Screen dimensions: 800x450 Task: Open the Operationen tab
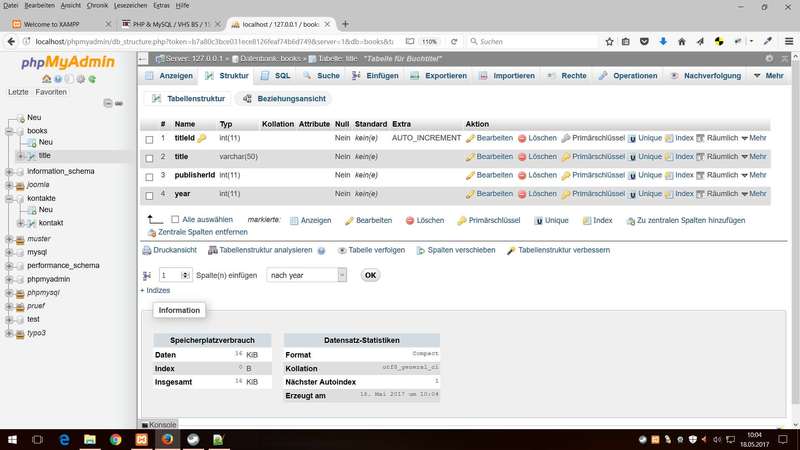629,76
